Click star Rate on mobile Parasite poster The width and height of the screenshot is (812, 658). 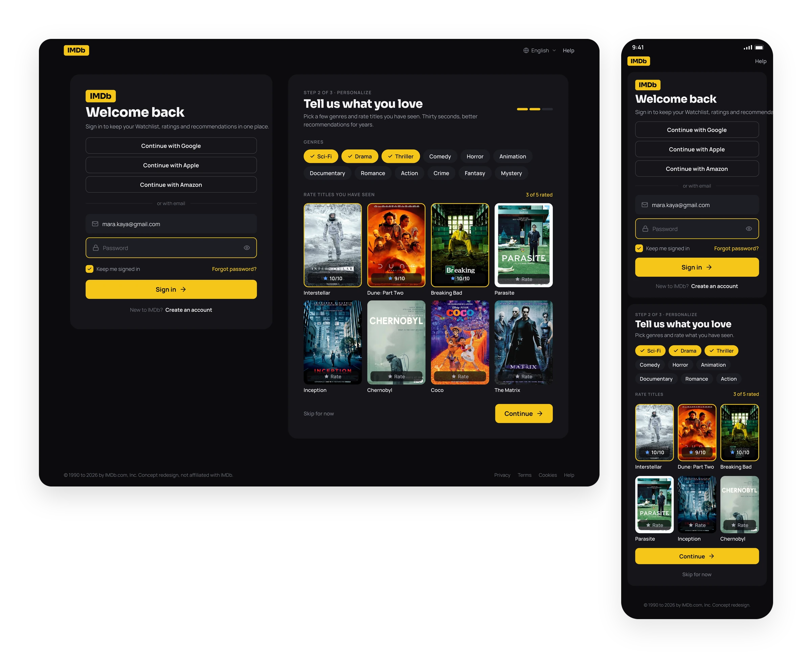click(654, 525)
